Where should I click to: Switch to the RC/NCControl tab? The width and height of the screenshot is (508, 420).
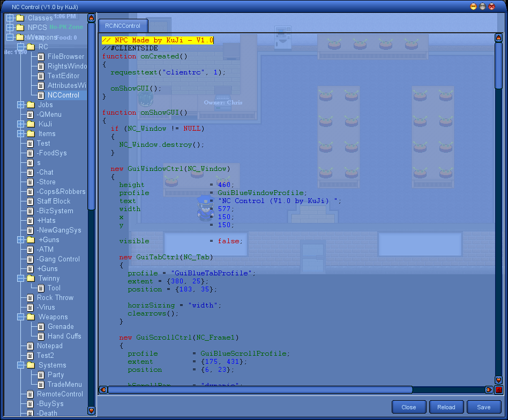tap(123, 26)
